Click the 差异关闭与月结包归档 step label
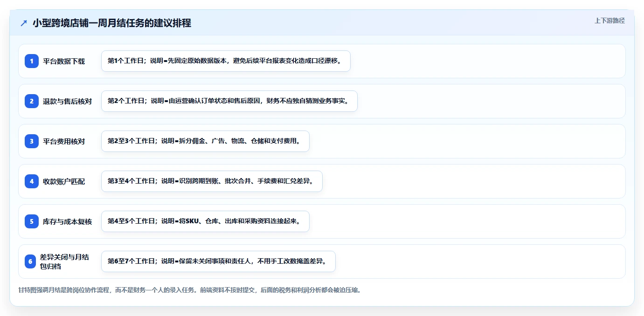This screenshot has width=644, height=316. (x=65, y=261)
